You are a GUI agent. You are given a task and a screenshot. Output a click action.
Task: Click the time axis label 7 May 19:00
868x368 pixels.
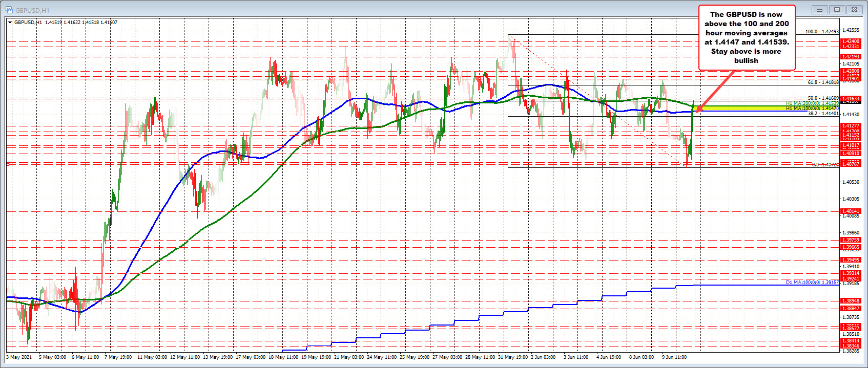[118, 357]
